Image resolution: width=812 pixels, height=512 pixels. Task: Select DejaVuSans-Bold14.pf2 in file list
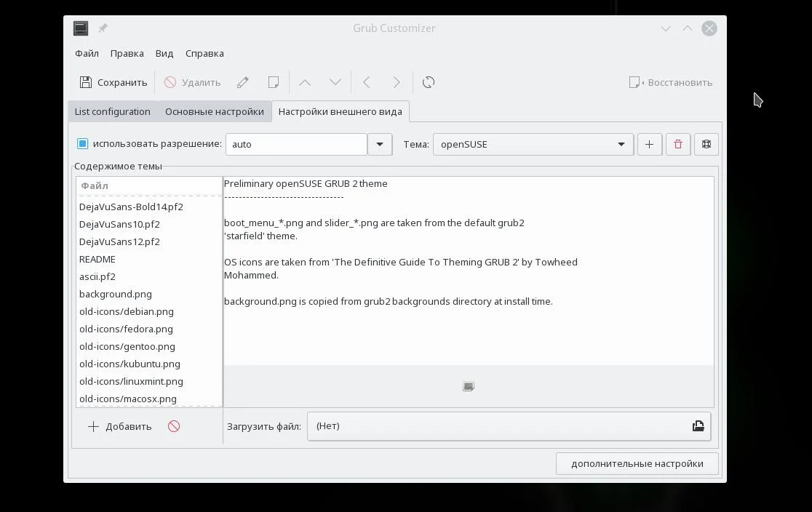149,207
